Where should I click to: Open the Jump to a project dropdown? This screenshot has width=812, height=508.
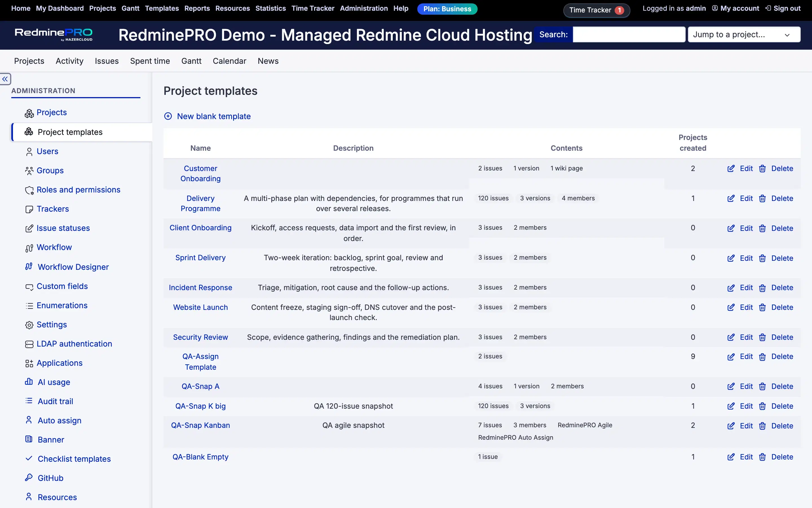click(x=744, y=35)
